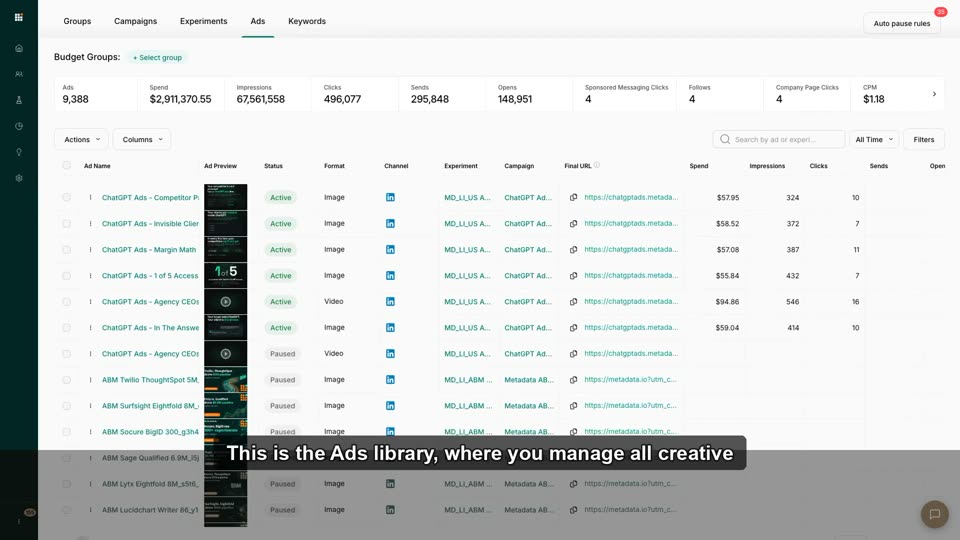Click Active status of ChatGPT Ads - Competitor

[x=280, y=198]
